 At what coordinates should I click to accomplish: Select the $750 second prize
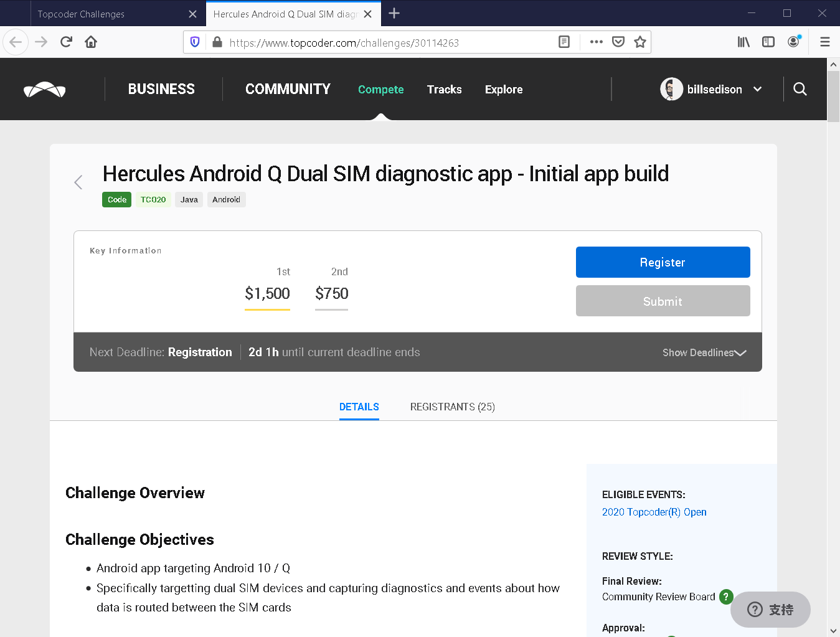(332, 293)
